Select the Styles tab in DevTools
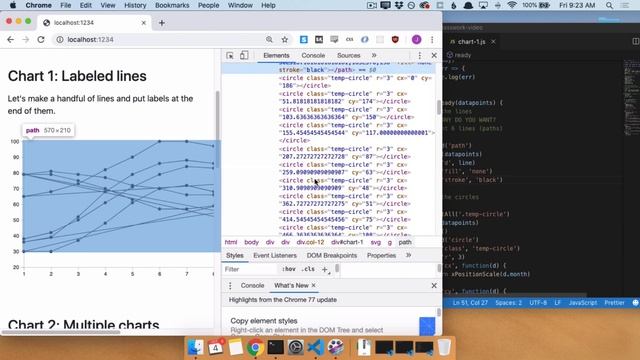This screenshot has width=640, height=360. pos(235,256)
